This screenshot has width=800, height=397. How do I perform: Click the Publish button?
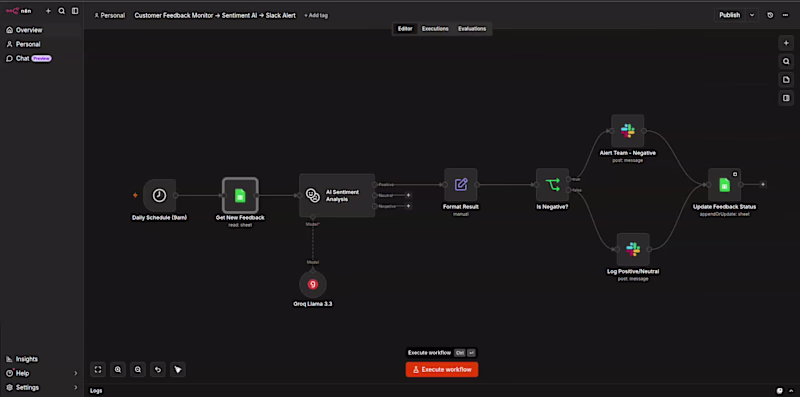(x=730, y=15)
